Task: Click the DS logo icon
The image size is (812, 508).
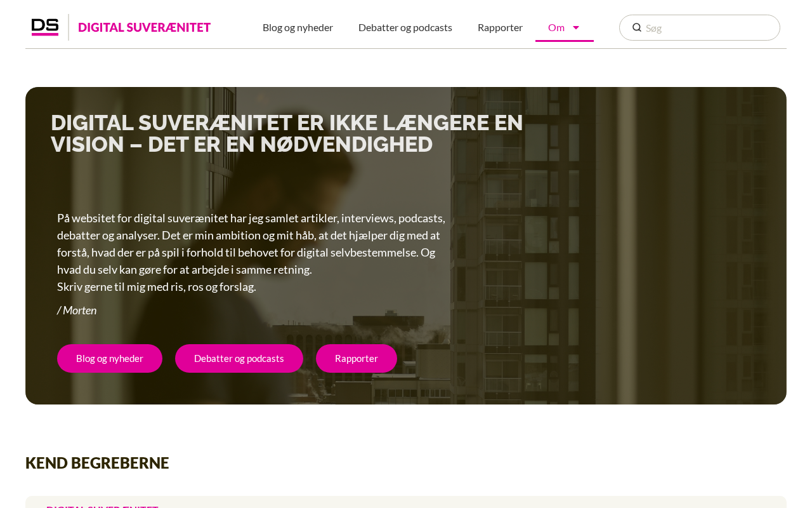Action: (x=45, y=27)
